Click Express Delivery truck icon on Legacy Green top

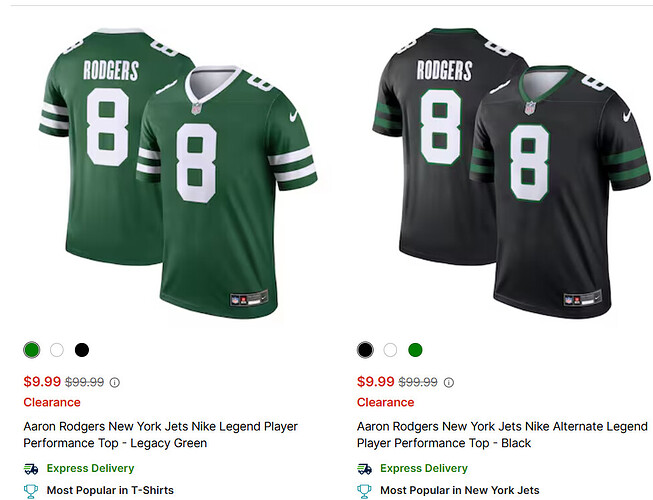pos(31,468)
